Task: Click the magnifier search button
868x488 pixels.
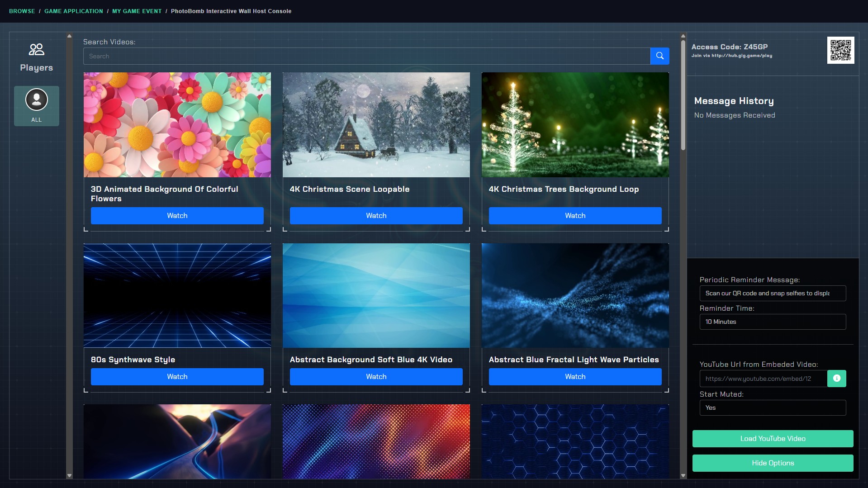Action: [x=659, y=56]
